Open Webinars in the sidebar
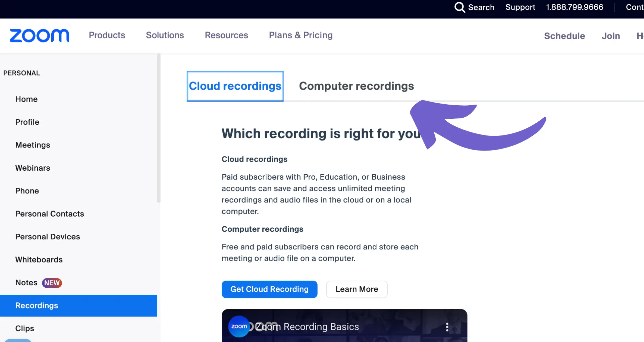The image size is (644, 342). 78,168
